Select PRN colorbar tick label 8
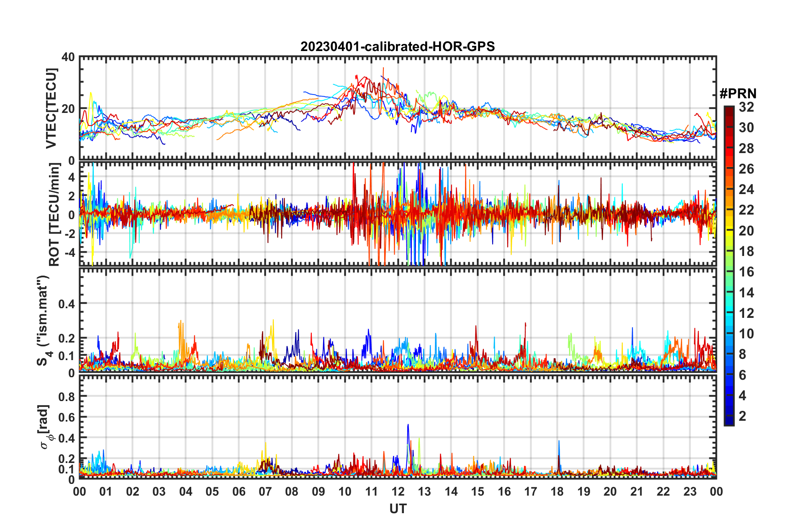The image size is (796, 532). (x=742, y=354)
